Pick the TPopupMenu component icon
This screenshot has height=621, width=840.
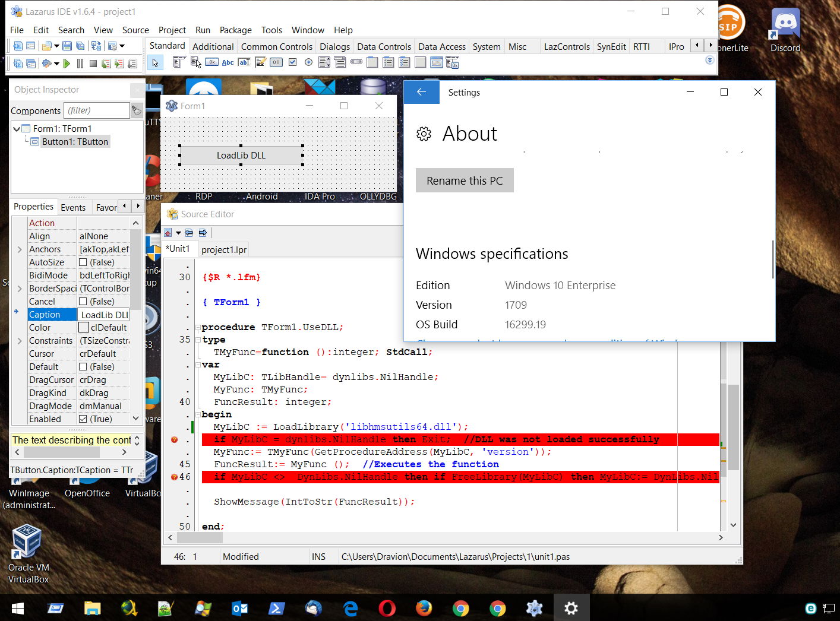click(x=195, y=62)
